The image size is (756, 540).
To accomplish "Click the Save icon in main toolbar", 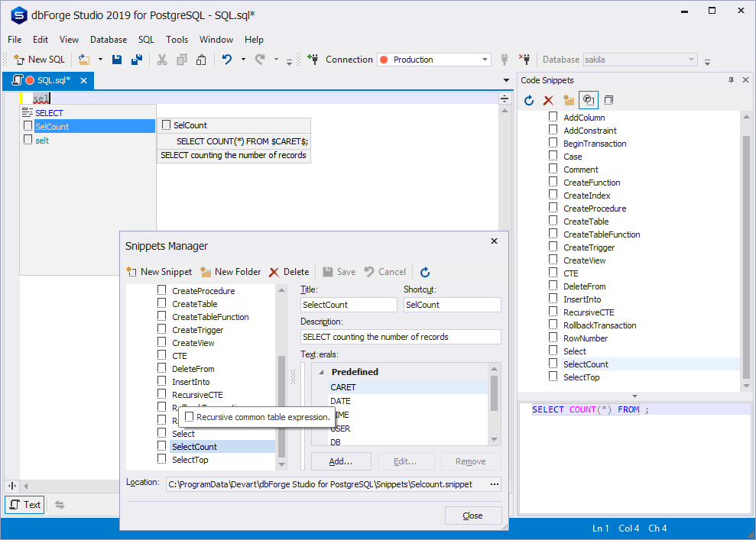I will [117, 60].
